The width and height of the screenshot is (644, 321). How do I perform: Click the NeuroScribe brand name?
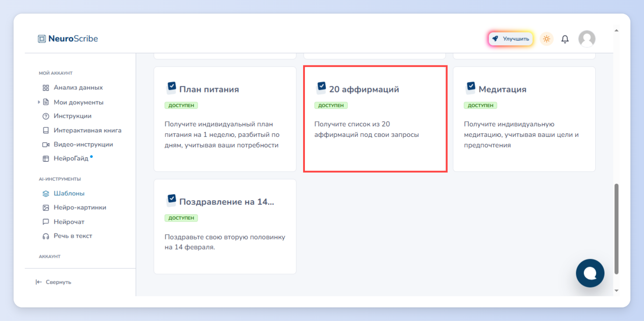[73, 39]
